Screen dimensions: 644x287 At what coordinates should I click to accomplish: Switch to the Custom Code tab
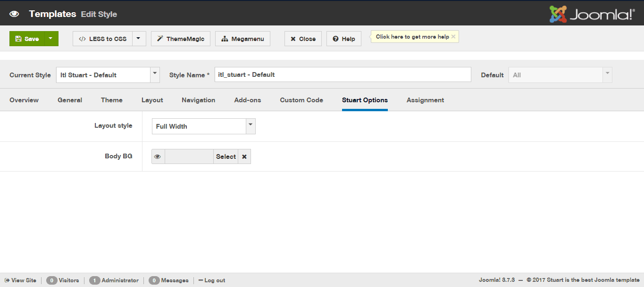(x=301, y=100)
